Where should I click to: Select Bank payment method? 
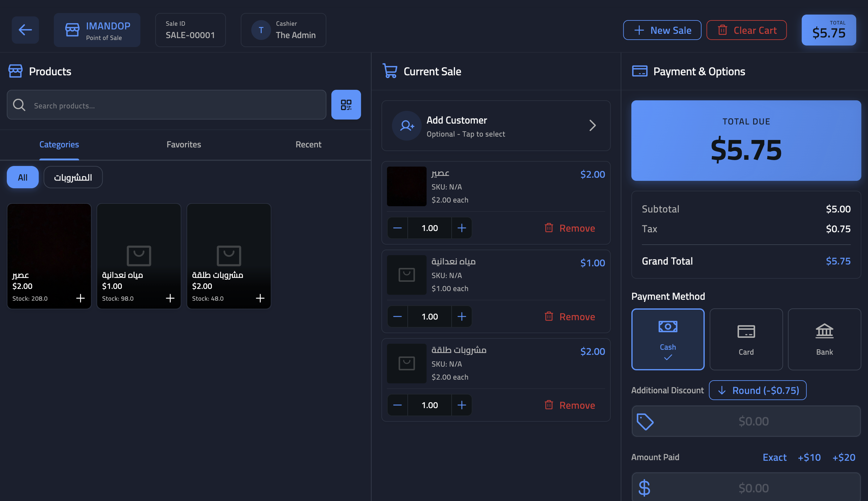(824, 339)
